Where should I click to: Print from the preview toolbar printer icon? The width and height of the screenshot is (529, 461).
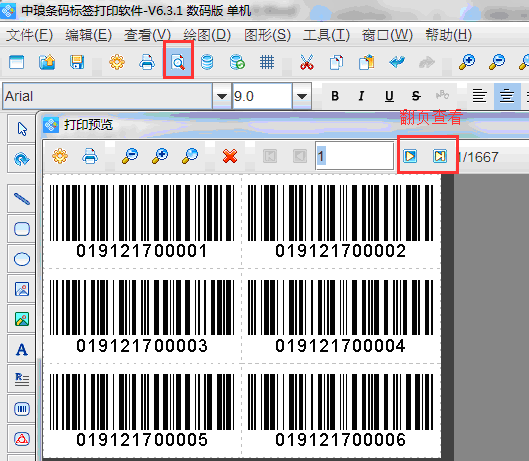(90, 156)
